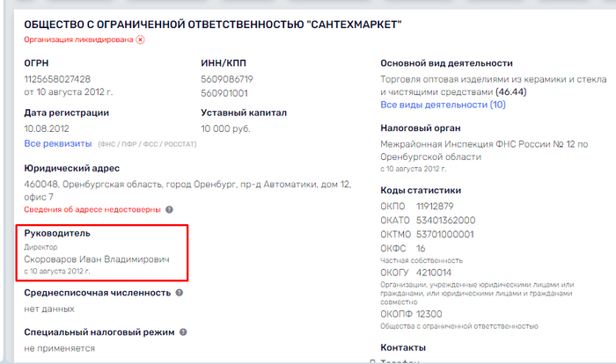
Task: Click help icon next to Среднесписочная численность
Action: click(180, 293)
